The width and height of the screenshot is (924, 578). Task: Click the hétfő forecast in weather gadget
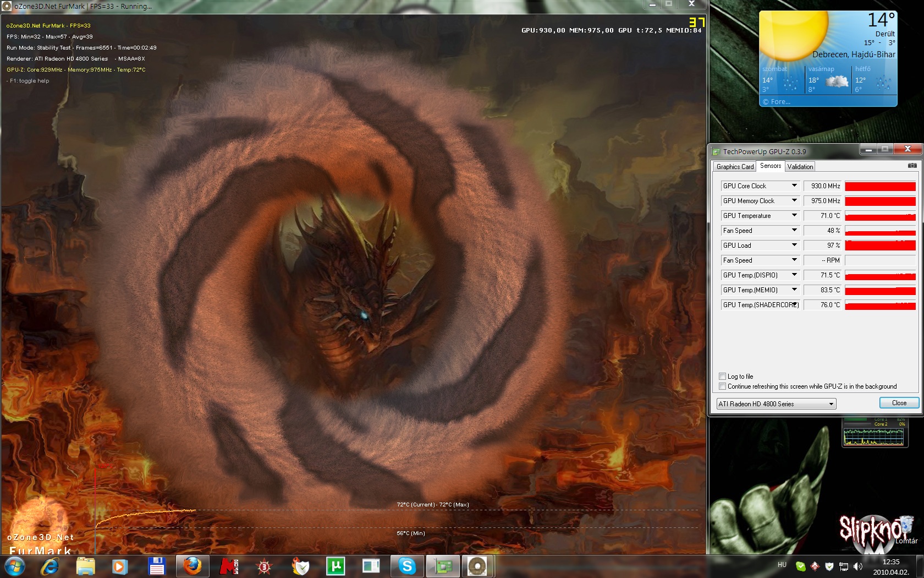tap(873, 80)
